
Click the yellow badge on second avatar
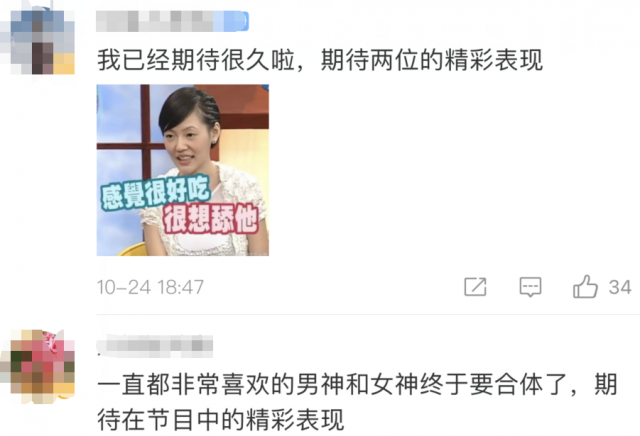64,393
